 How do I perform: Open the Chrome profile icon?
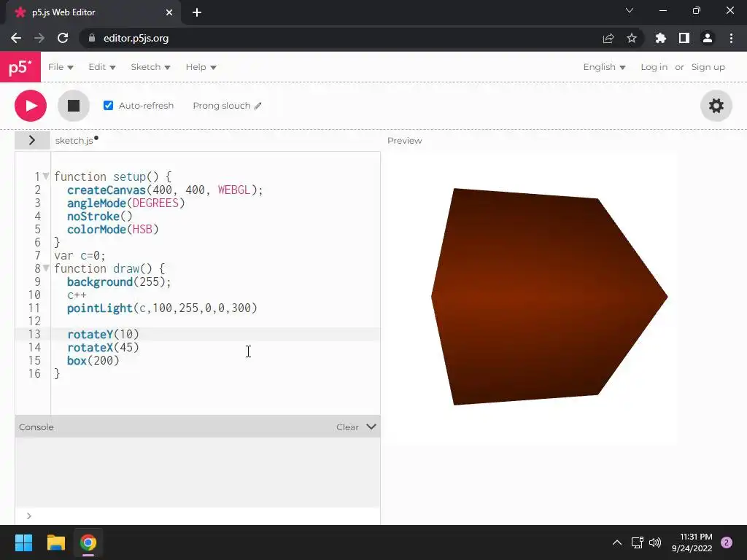708,38
